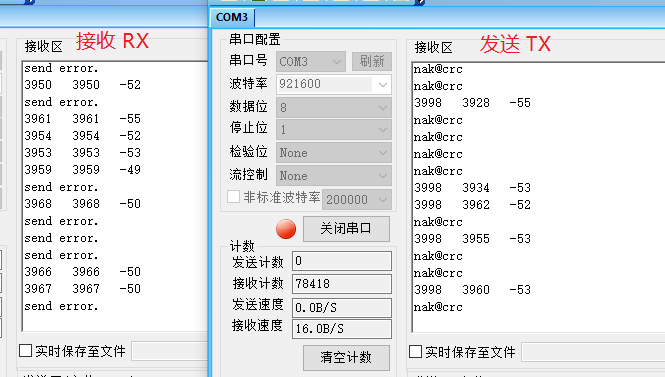Click the line '3998 3962 -52' in TX log

point(472,205)
